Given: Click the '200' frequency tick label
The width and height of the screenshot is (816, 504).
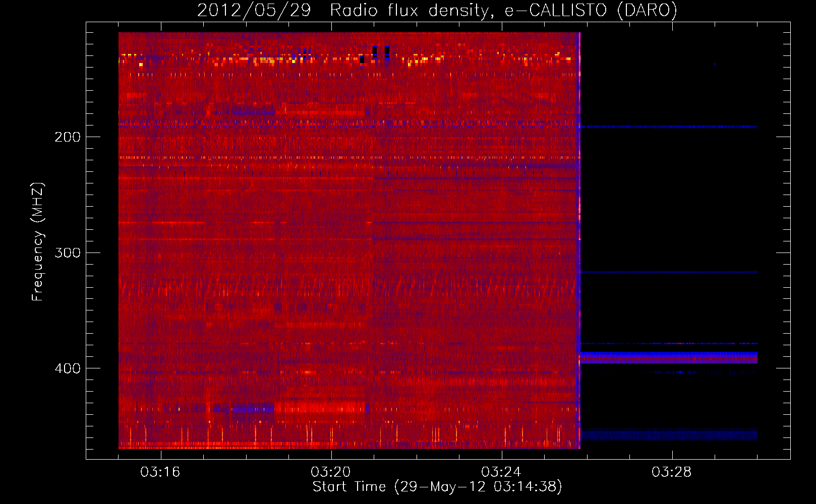Looking at the screenshot, I should point(68,137).
